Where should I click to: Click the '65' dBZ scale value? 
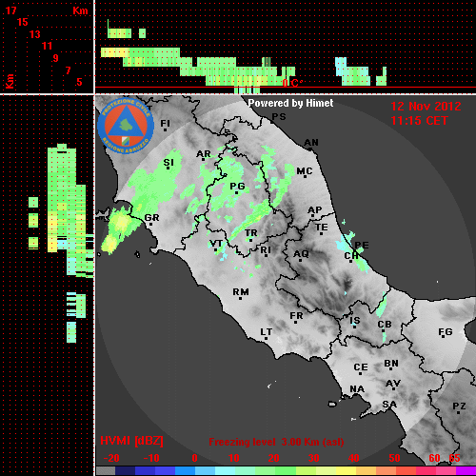[x=454, y=458]
